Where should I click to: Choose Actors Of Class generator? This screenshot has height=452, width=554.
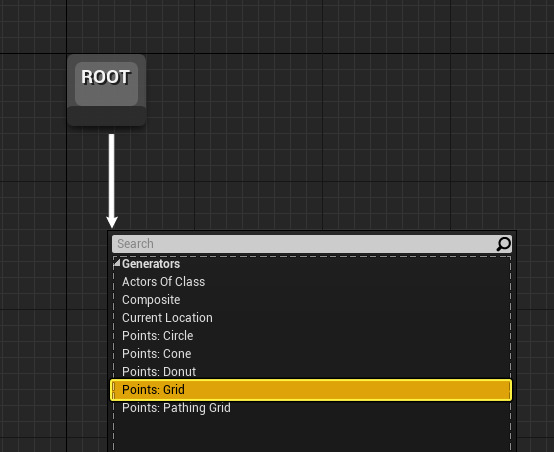[x=163, y=282]
